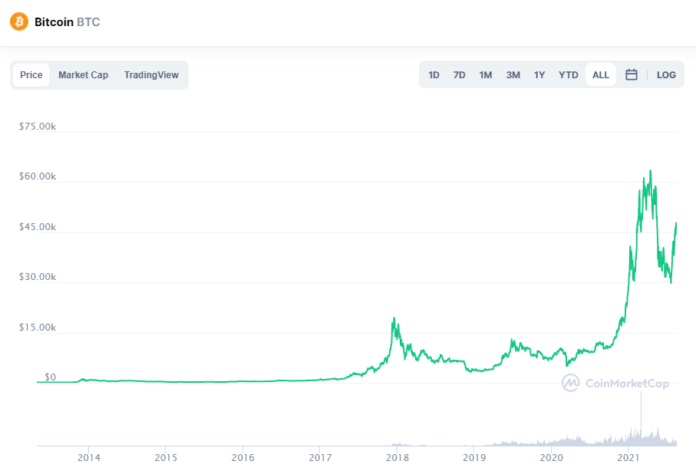
Task: Select the 1Y time range
Action: coord(539,75)
